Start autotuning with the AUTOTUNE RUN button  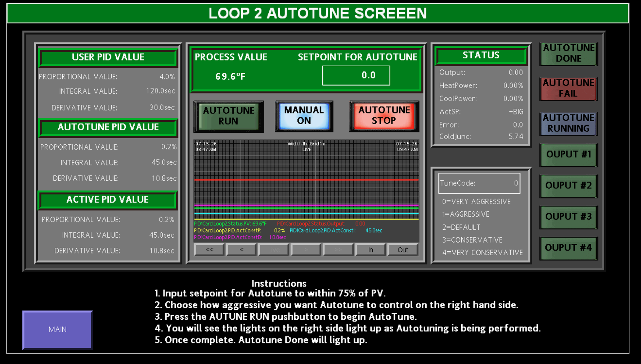click(x=229, y=116)
